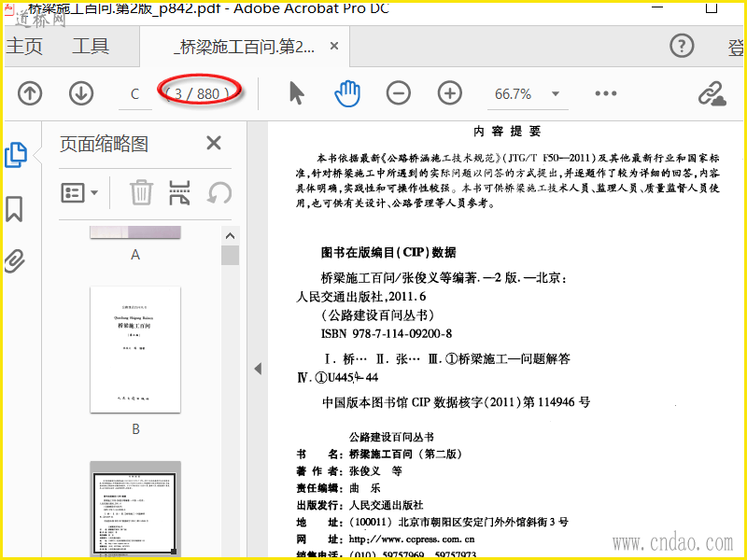Switch to the 工具 tab

(x=90, y=46)
